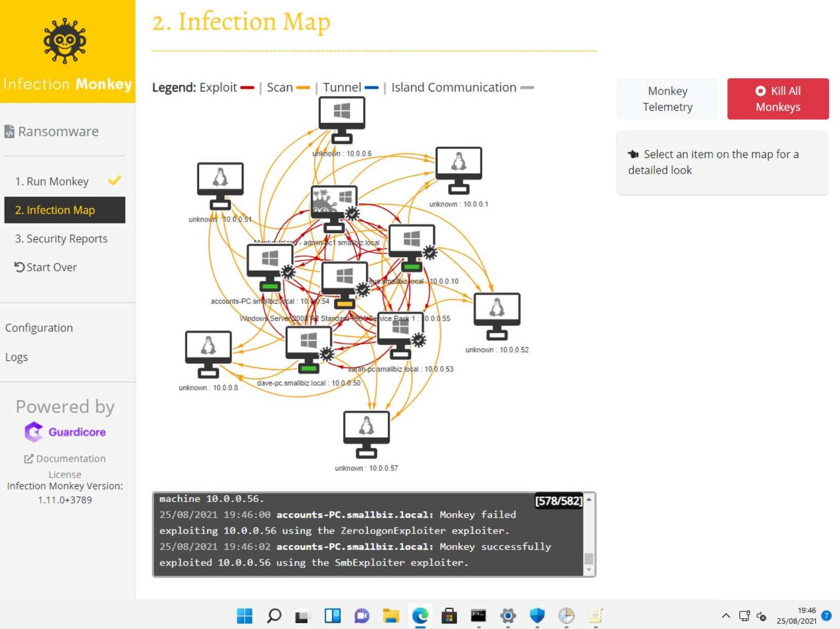The width and height of the screenshot is (840, 629).
Task: Select the Linux node 10.0.0.52
Action: (497, 317)
